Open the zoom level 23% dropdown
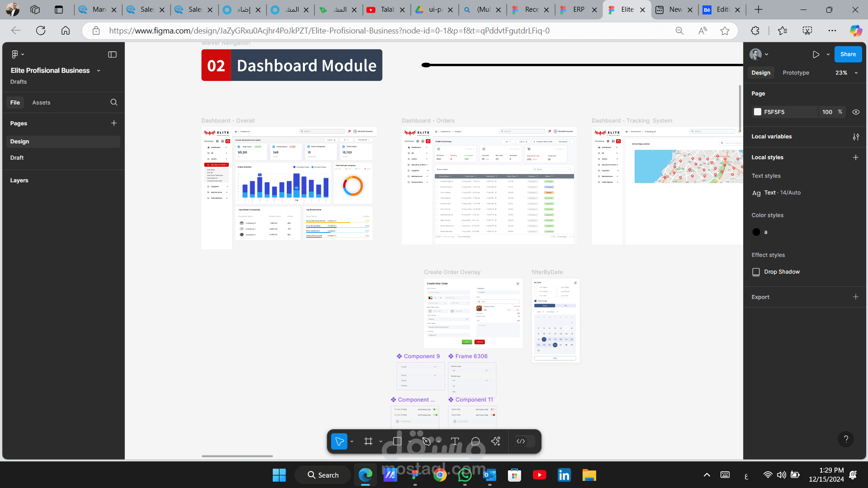The width and height of the screenshot is (868, 488). 847,73
